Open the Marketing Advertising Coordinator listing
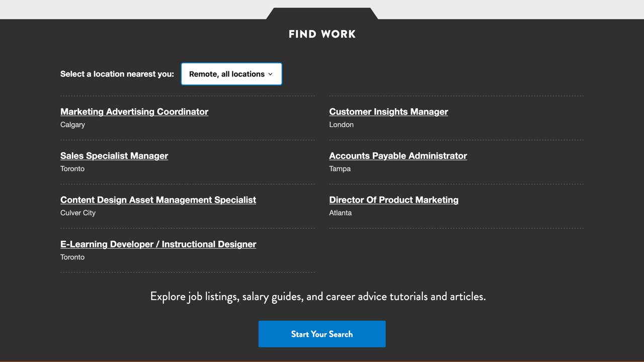This screenshot has width=644, height=362. click(134, 112)
